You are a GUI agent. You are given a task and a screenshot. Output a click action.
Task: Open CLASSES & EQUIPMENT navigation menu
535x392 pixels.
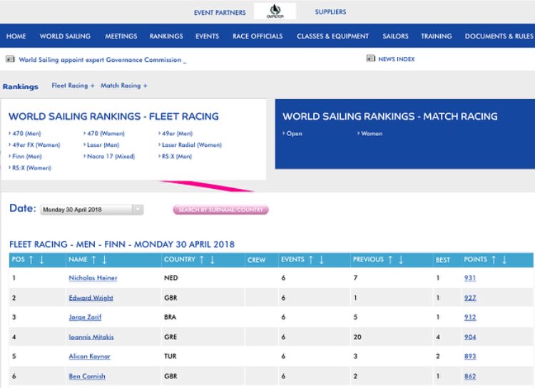coord(332,36)
